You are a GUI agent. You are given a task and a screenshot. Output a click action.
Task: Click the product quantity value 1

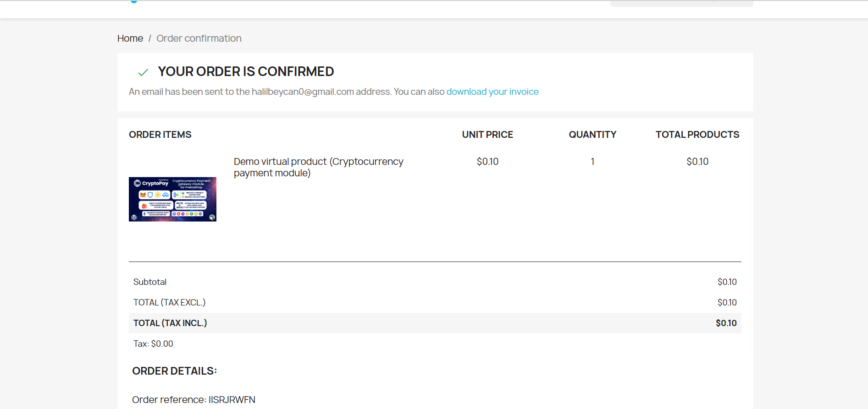click(x=592, y=162)
